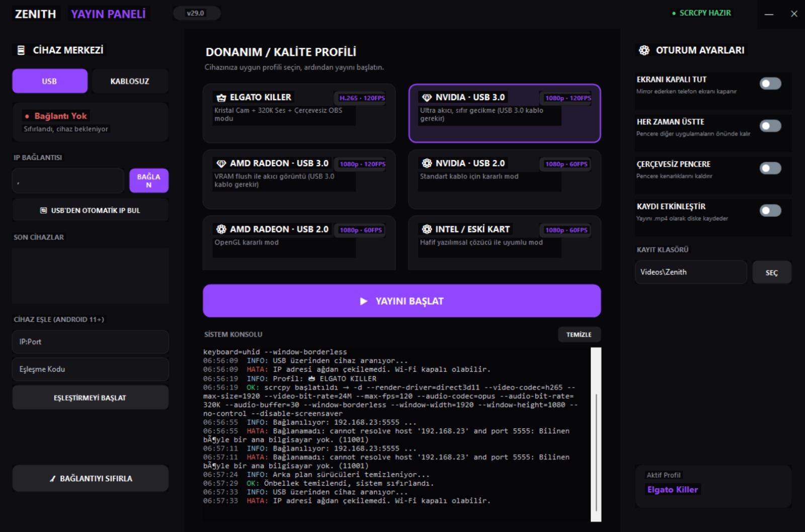The height and width of the screenshot is (532, 805).
Task: Click the AMD Radeon USB 3.0 diamond icon
Action: (221, 163)
